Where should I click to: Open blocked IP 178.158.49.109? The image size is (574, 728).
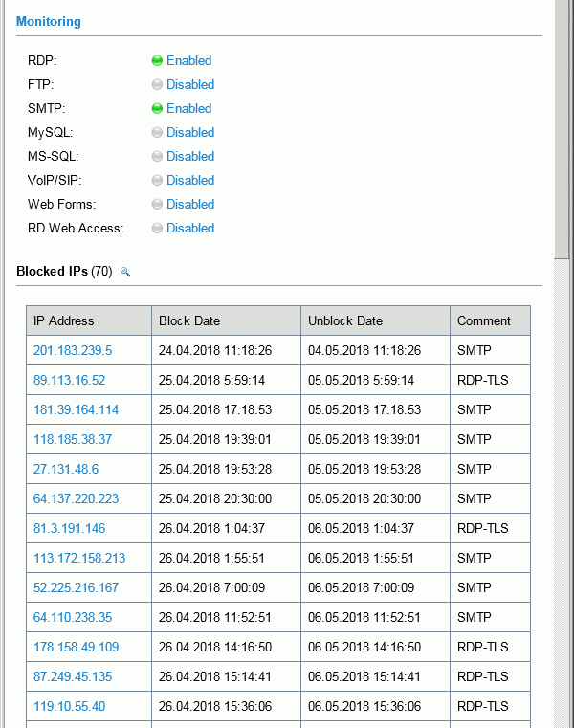click(x=77, y=647)
